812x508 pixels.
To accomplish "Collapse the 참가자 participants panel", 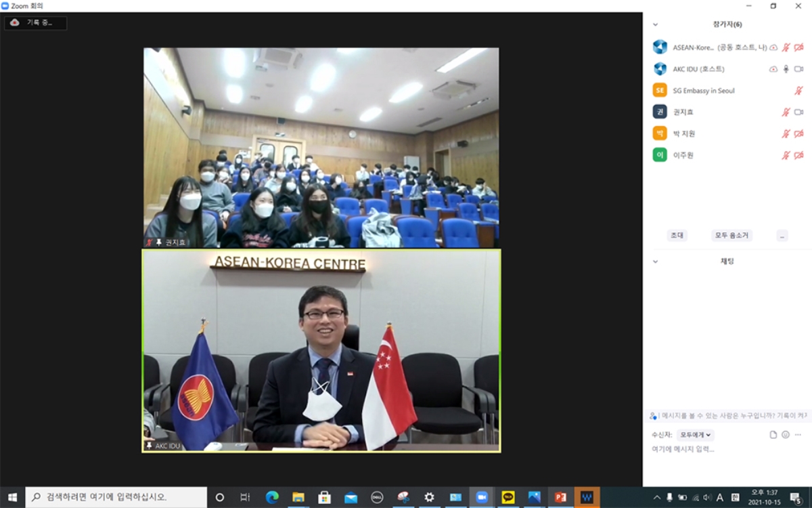I will pos(655,24).
